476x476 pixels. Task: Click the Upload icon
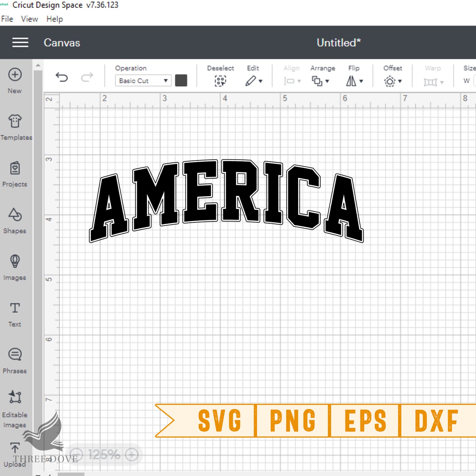[15, 448]
